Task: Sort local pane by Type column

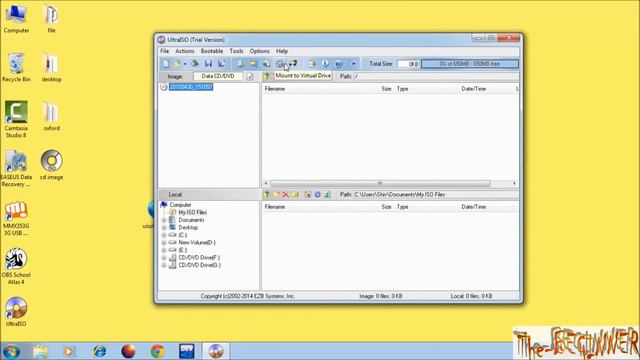Action: tap(402, 207)
